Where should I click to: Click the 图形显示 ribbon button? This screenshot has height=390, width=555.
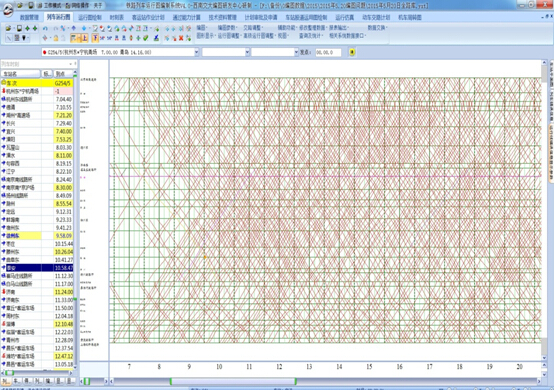(x=206, y=36)
